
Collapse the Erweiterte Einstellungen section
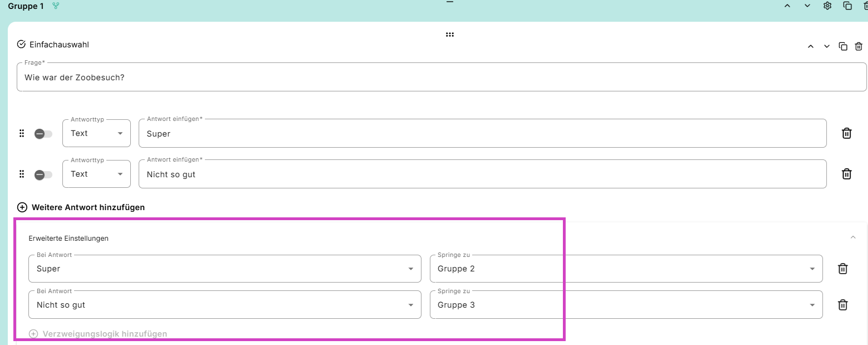coord(853,237)
